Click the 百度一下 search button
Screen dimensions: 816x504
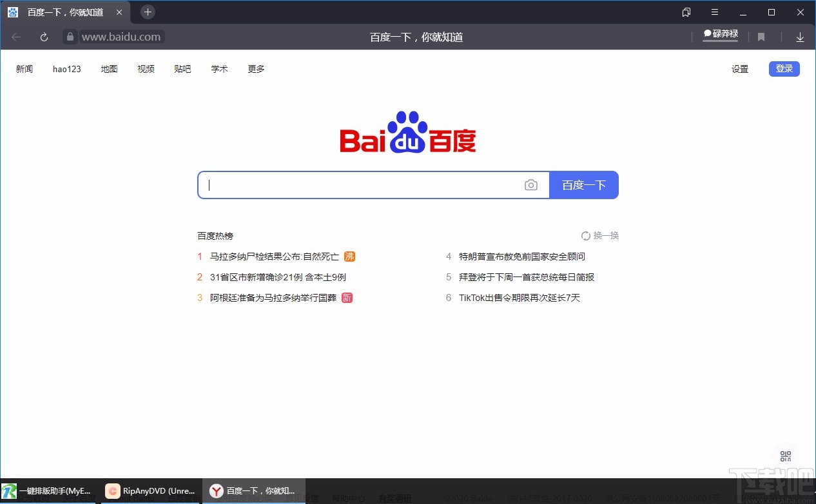[584, 185]
